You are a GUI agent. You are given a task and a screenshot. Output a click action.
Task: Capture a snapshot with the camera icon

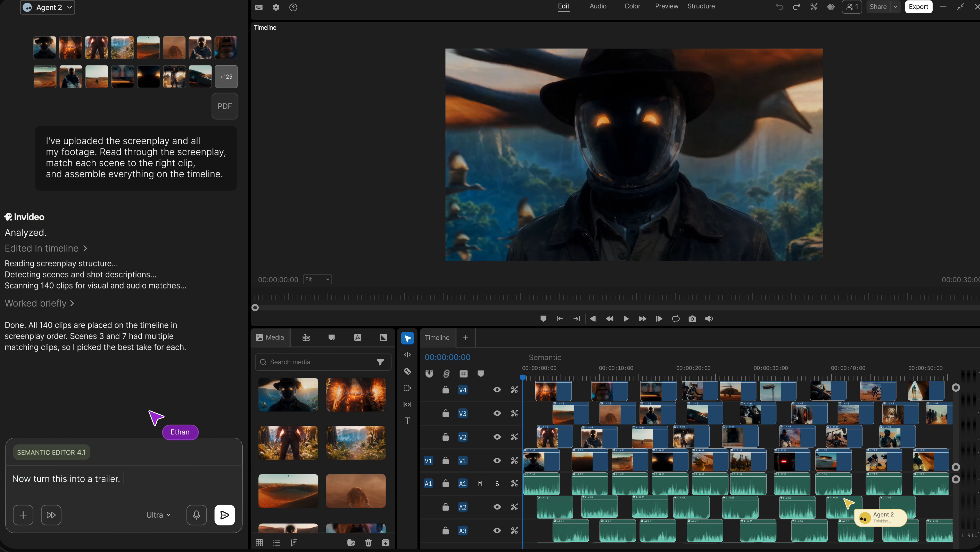click(x=692, y=319)
